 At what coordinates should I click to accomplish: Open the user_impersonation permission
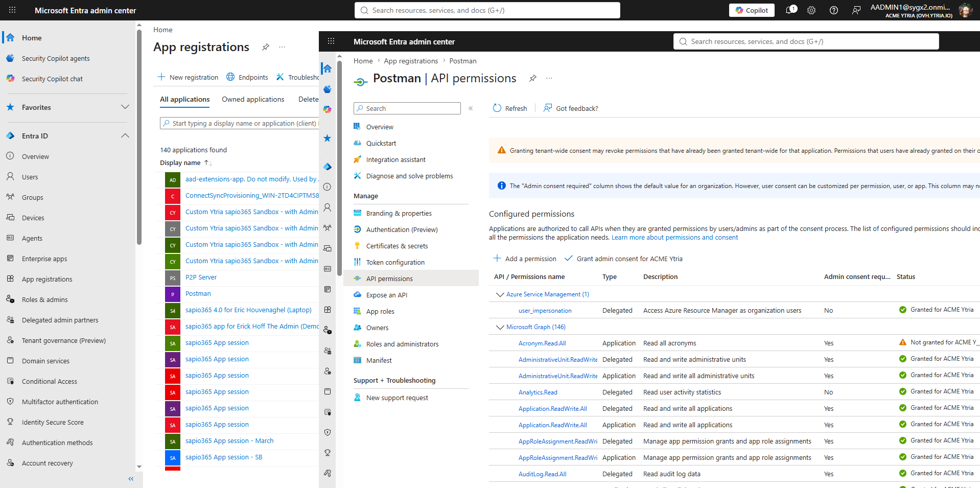545,311
